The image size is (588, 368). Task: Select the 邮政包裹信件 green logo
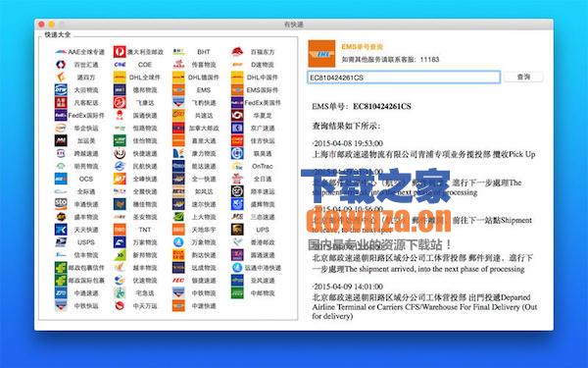[61, 268]
